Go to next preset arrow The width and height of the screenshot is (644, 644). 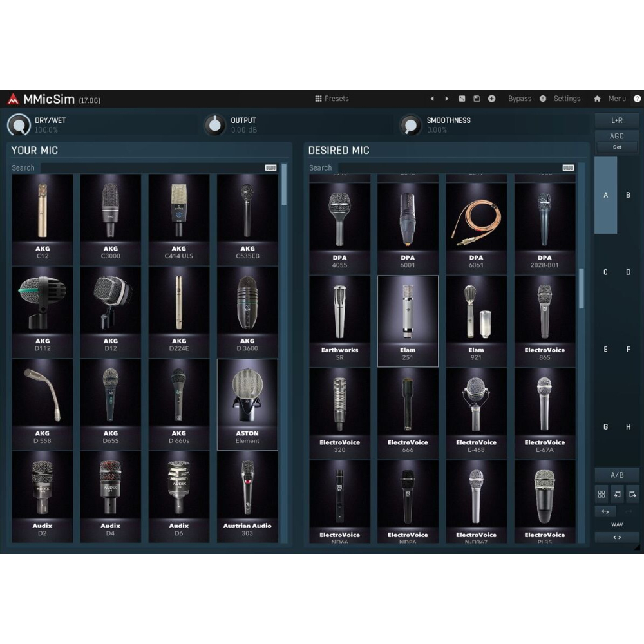[447, 99]
